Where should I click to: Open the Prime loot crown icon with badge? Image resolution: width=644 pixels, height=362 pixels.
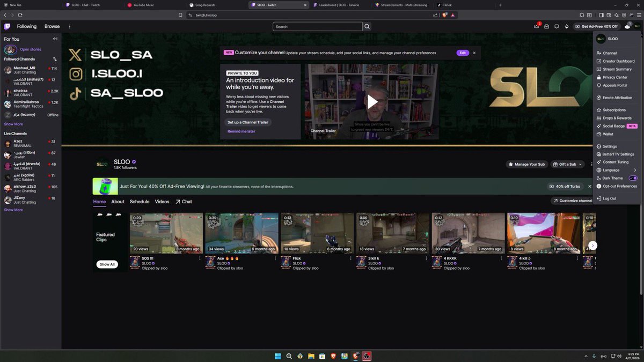[537, 26]
